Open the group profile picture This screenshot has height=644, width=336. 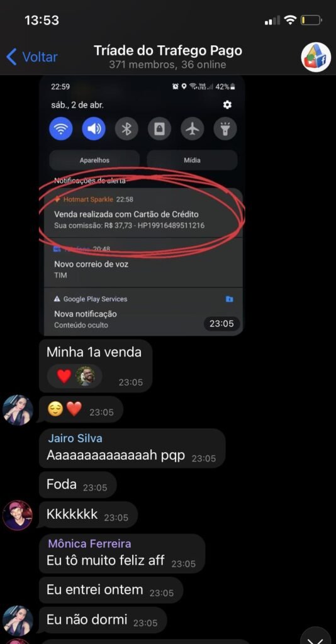click(316, 57)
